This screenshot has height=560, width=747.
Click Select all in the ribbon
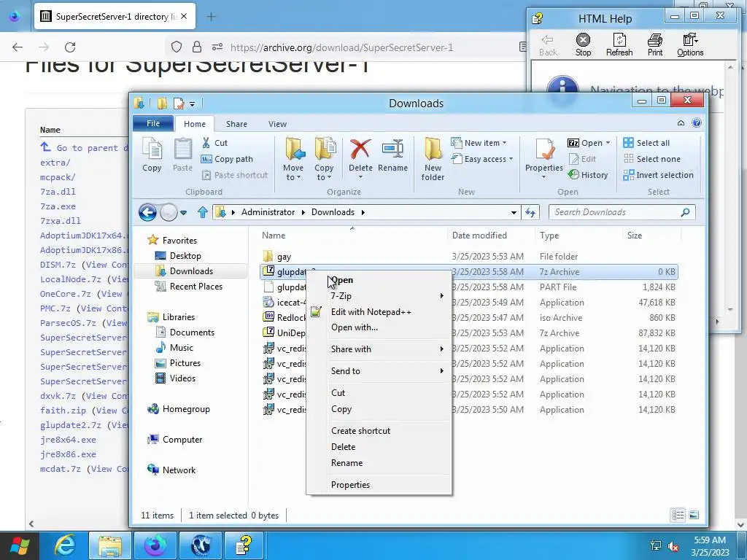tap(646, 143)
